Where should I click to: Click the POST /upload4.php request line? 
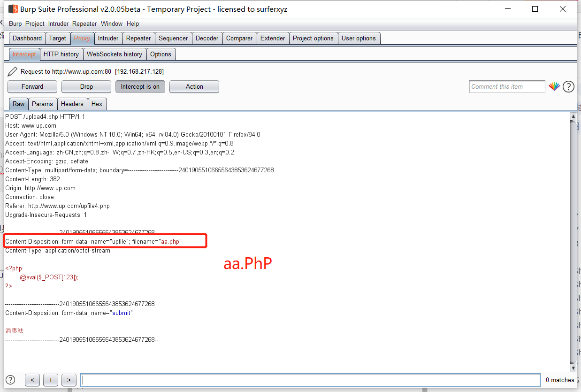(x=45, y=116)
